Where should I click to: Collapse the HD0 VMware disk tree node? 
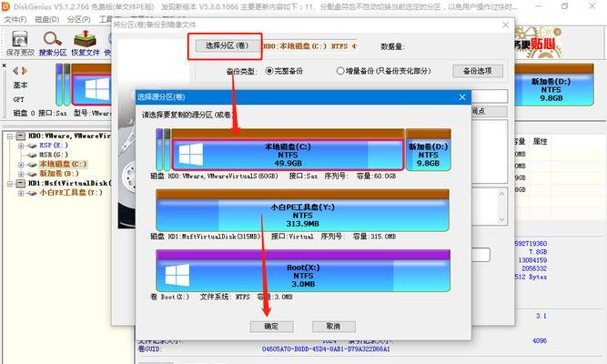[x=10, y=136]
